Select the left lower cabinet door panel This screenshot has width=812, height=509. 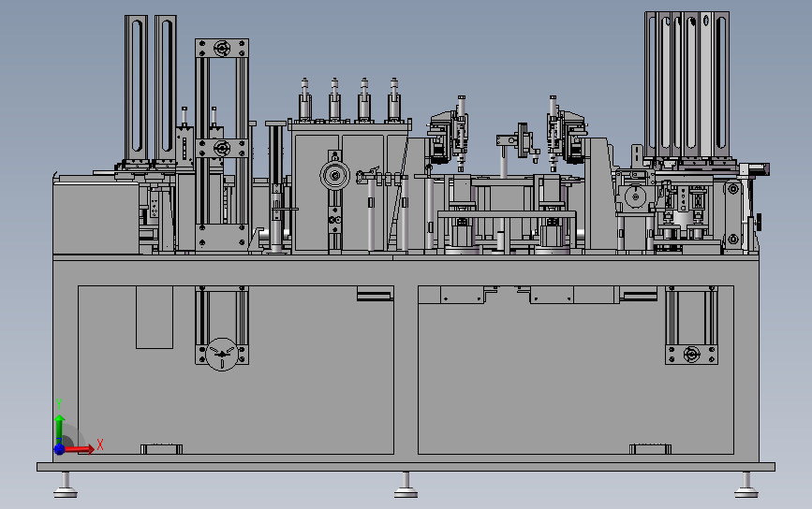(x=236, y=370)
